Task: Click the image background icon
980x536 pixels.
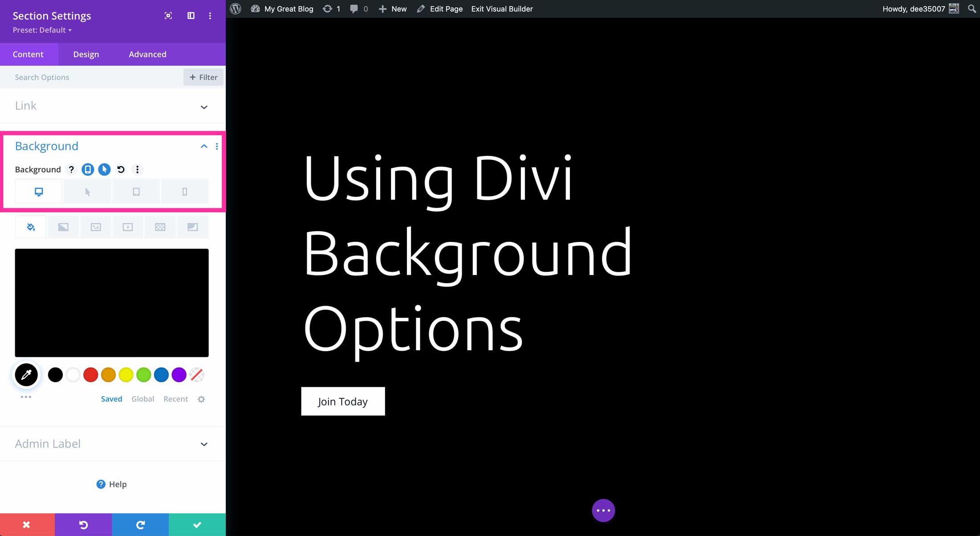Action: coord(96,227)
